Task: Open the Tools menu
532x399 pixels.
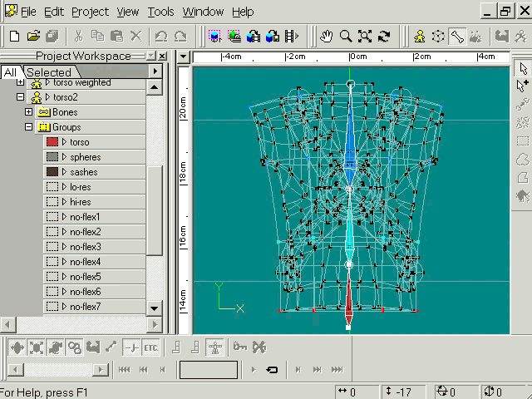Action: 160,12
